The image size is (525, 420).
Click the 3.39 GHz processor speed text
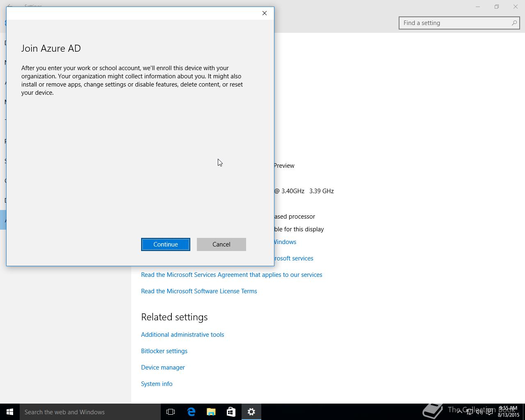[x=322, y=191]
